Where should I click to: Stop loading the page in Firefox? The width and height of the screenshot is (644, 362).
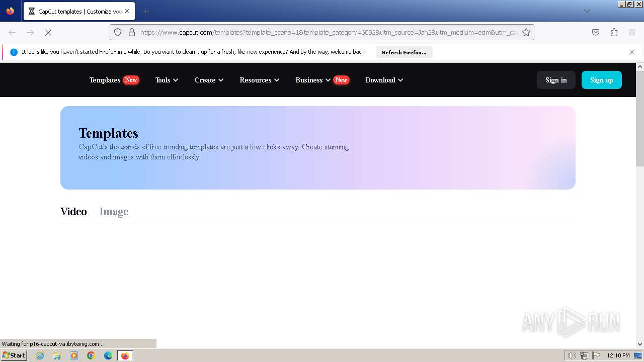coord(48,32)
